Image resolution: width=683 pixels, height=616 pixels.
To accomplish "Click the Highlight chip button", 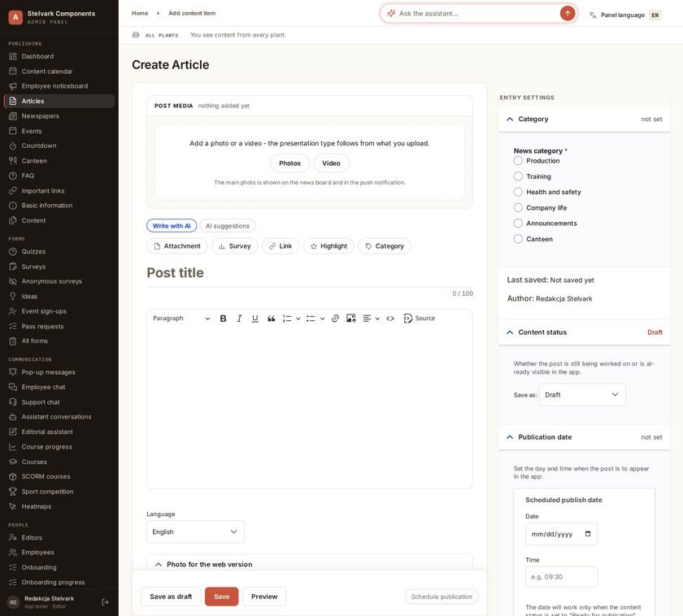I will (328, 246).
